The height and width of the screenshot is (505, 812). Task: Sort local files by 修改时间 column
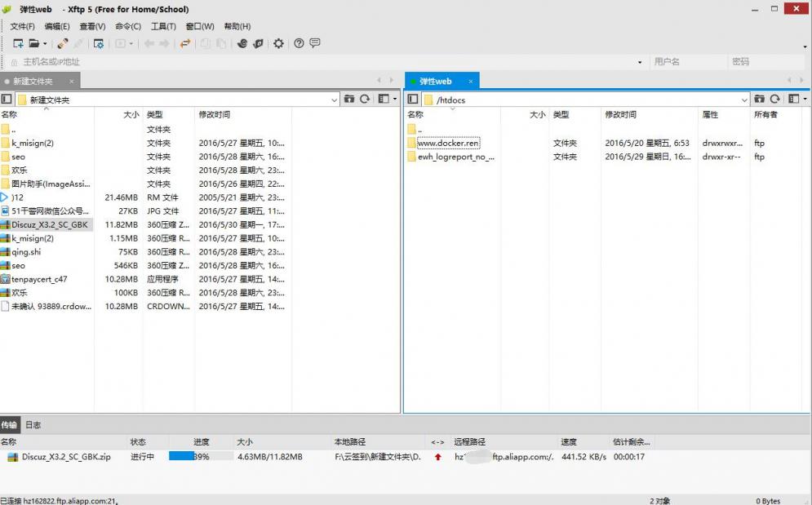click(215, 115)
